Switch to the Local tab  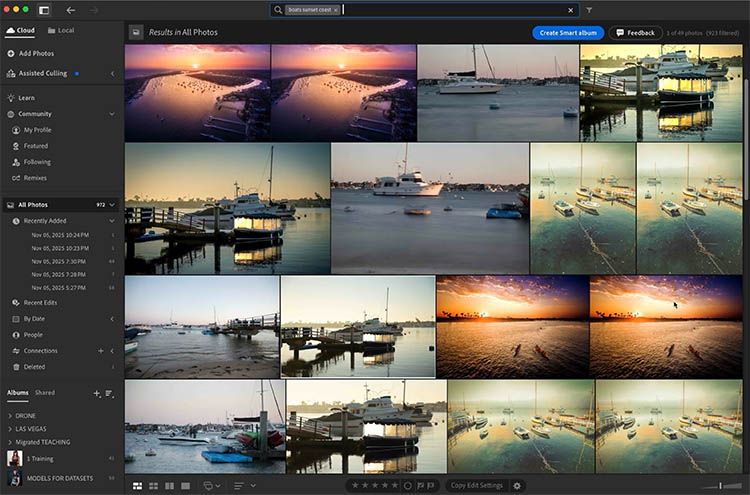pos(61,30)
